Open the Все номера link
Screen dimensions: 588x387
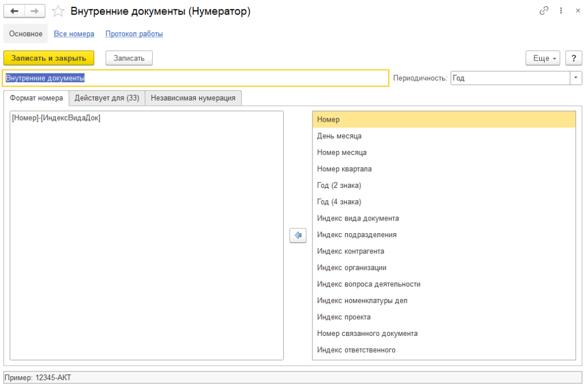[74, 34]
